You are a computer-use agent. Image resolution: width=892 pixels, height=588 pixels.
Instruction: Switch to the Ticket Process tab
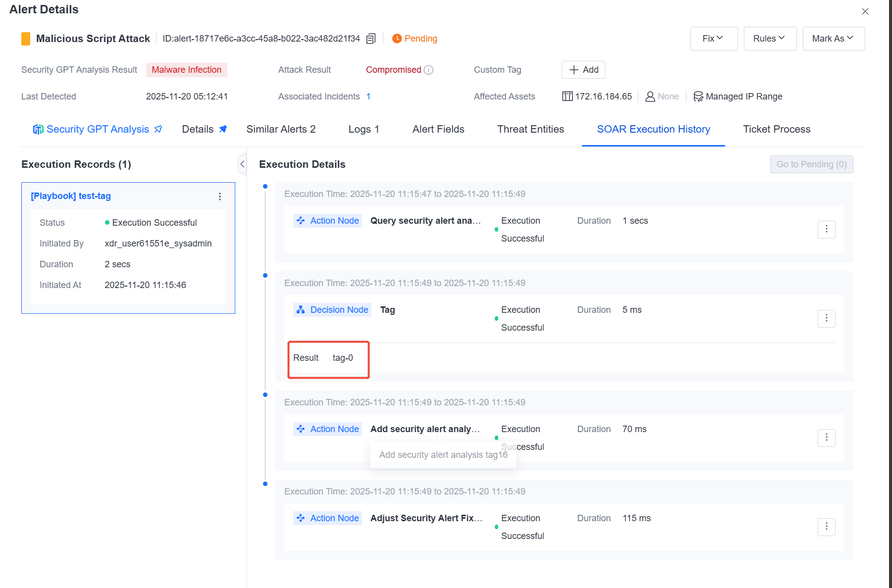pyautogui.click(x=777, y=129)
